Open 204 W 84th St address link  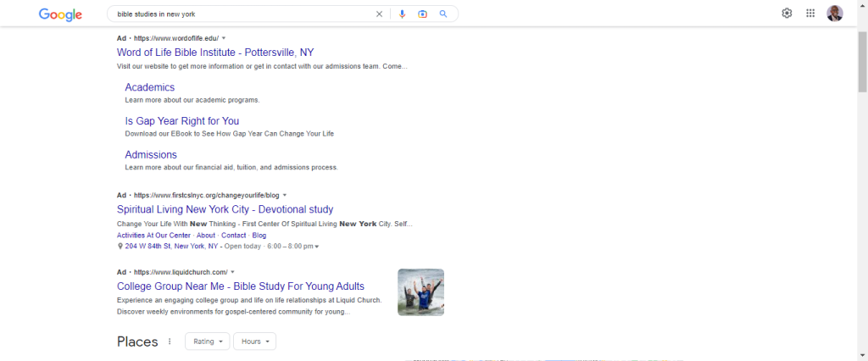(x=171, y=246)
